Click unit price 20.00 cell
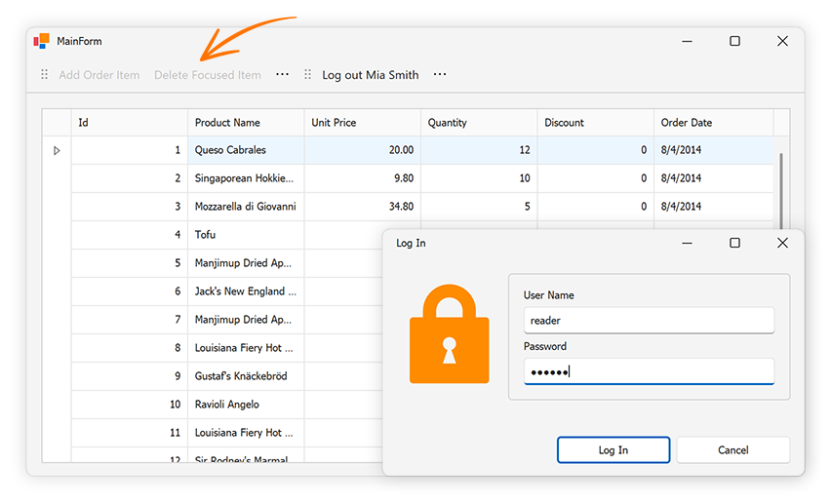The image size is (831, 504). pyautogui.click(x=363, y=150)
